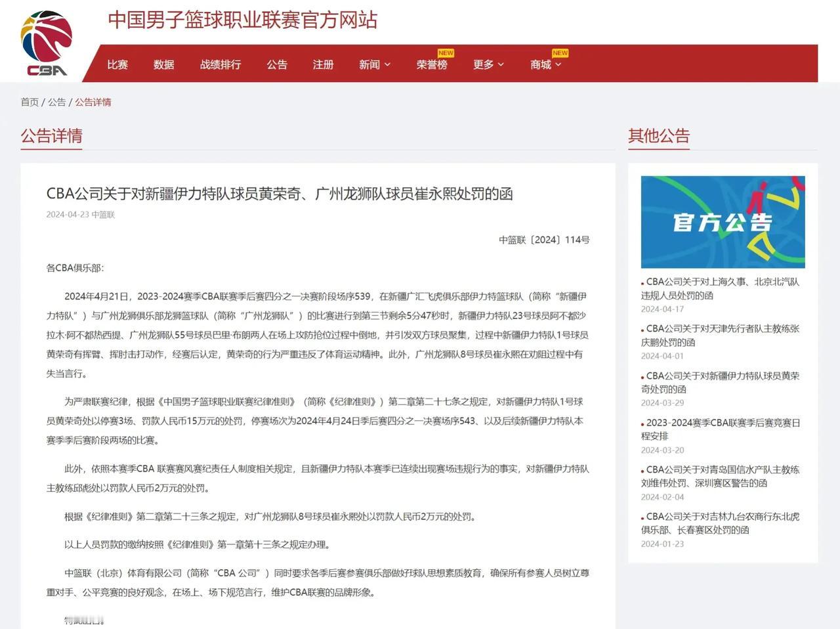Click the CBA logo icon
The width and height of the screenshot is (840, 629).
coord(47,43)
